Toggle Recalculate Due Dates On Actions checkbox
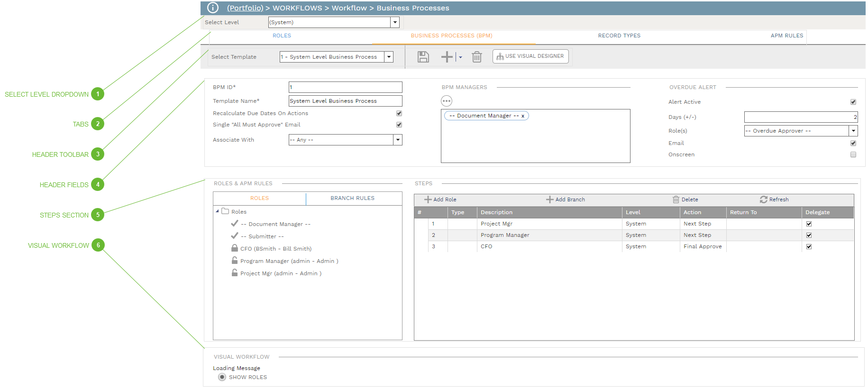868x389 pixels. tap(399, 113)
